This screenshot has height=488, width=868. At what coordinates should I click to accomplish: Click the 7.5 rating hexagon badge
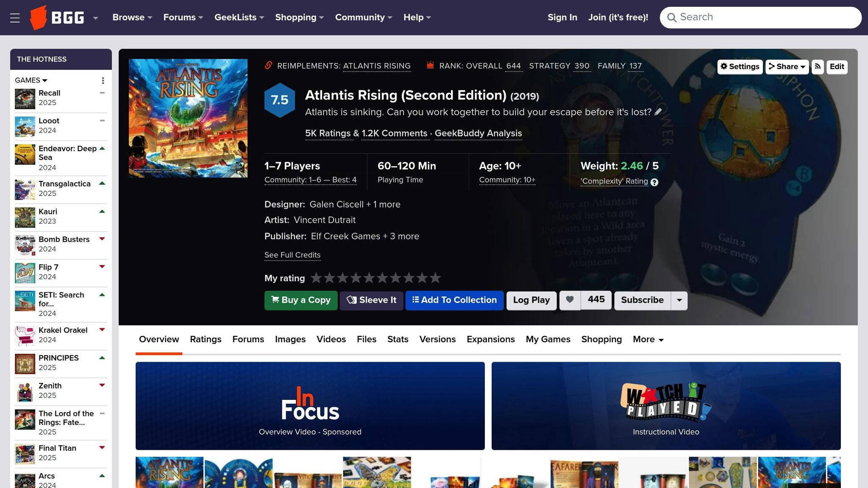point(280,100)
